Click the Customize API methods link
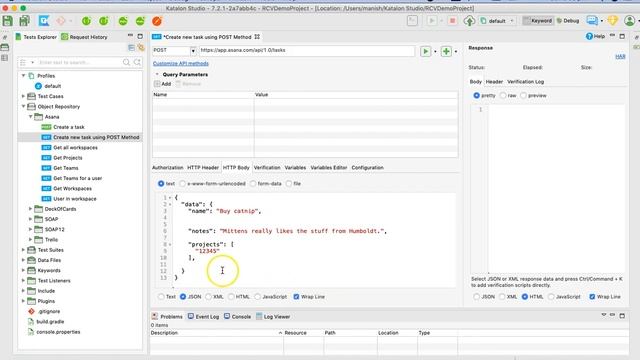640x360 pixels. click(x=181, y=64)
